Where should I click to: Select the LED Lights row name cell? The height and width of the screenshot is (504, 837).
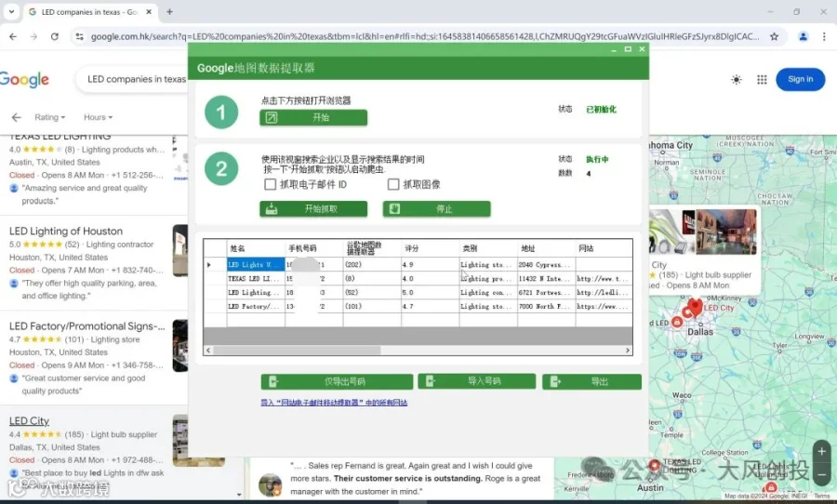point(256,264)
